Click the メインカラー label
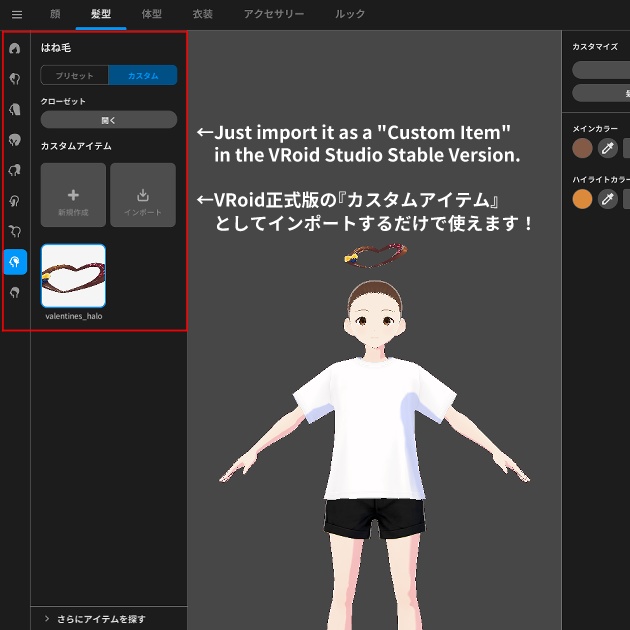 pyautogui.click(x=595, y=129)
